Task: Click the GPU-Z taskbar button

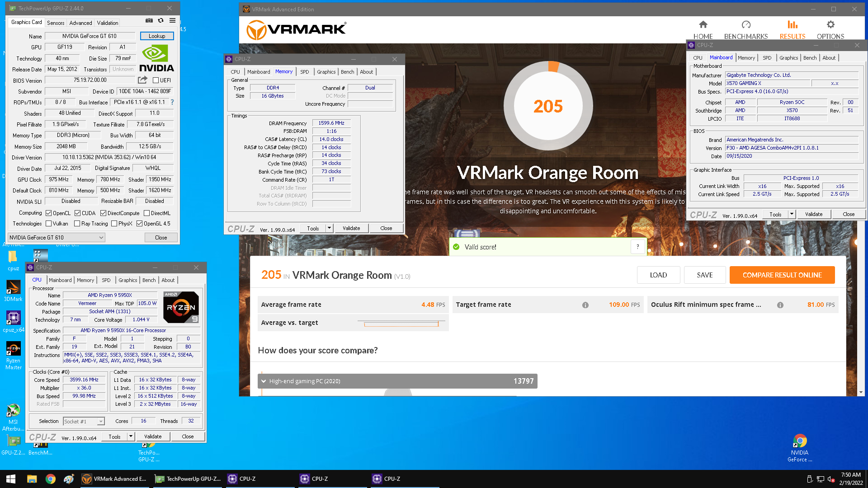Action: [x=188, y=479]
